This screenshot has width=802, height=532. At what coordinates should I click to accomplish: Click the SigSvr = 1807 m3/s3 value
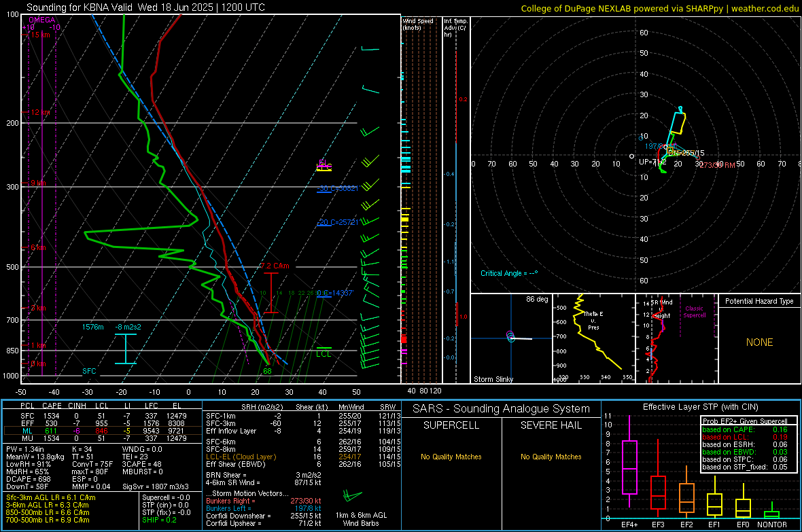pyautogui.click(x=156, y=486)
